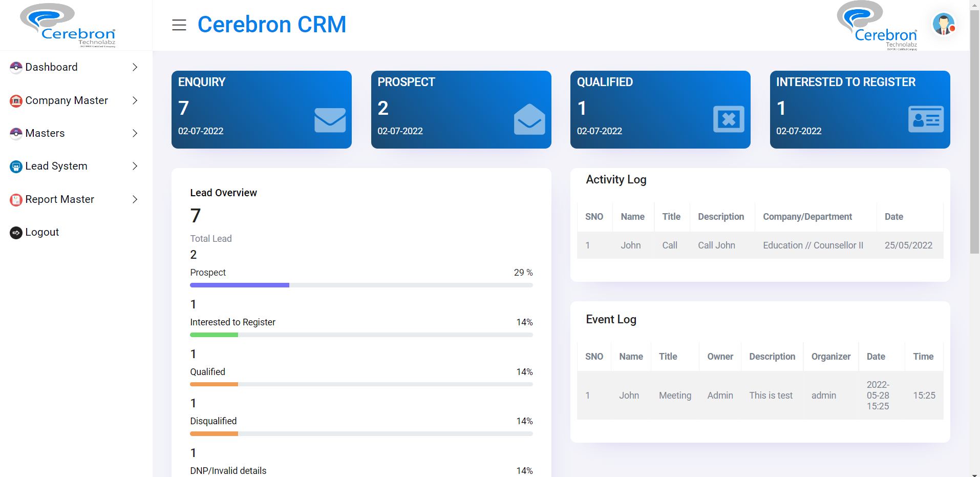Screen dimensions: 980x477
Task: Click the Company/Department column header
Action: [807, 217]
